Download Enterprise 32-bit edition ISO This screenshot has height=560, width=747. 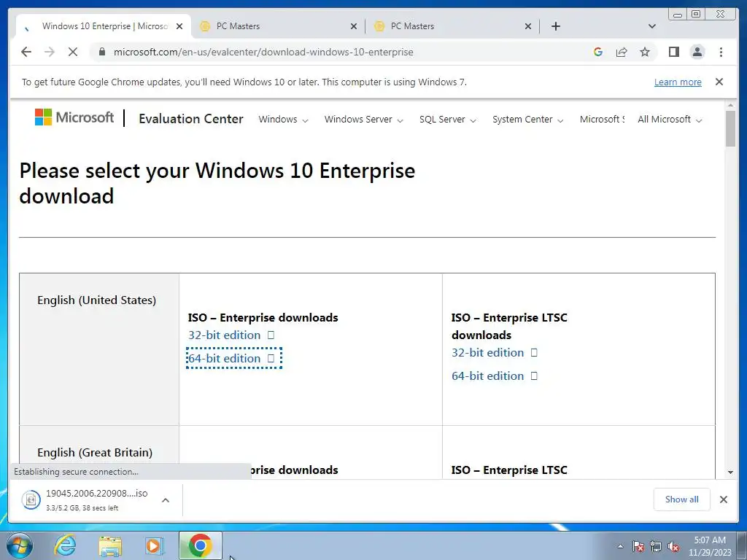pos(231,335)
